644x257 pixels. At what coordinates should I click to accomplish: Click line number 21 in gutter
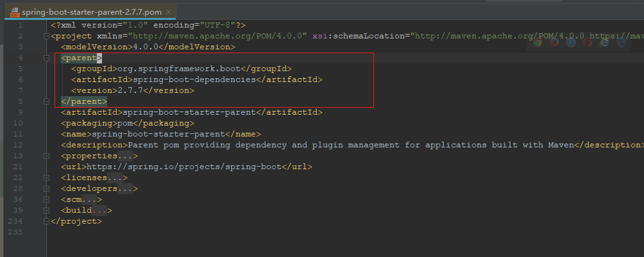point(18,167)
